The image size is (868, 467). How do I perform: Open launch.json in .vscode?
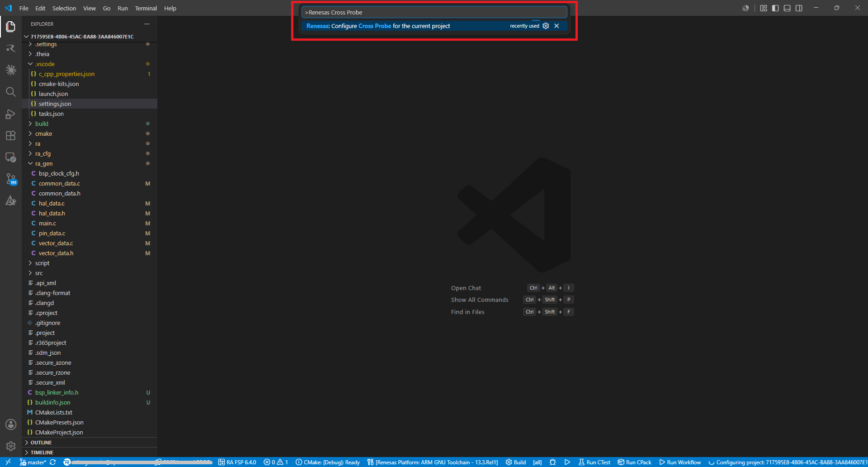pos(90,94)
